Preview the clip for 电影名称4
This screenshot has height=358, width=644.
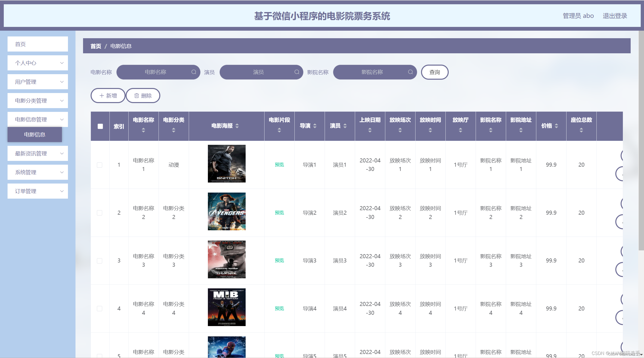[x=279, y=308]
